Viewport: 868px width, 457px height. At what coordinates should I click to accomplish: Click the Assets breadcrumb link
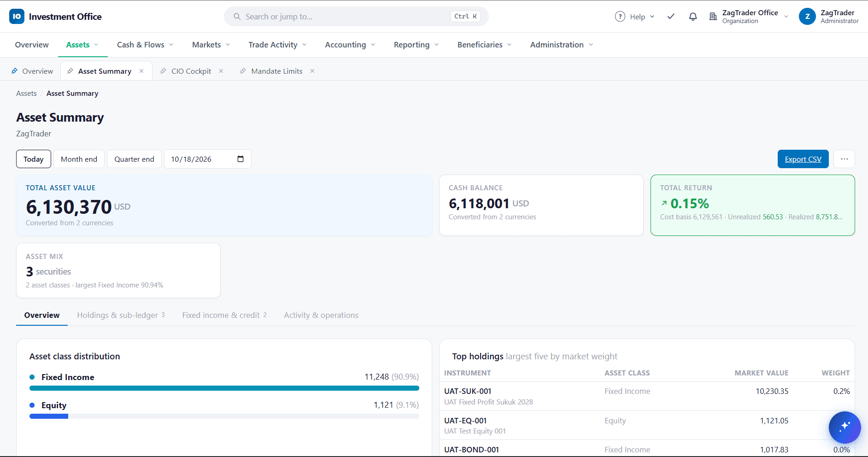26,94
